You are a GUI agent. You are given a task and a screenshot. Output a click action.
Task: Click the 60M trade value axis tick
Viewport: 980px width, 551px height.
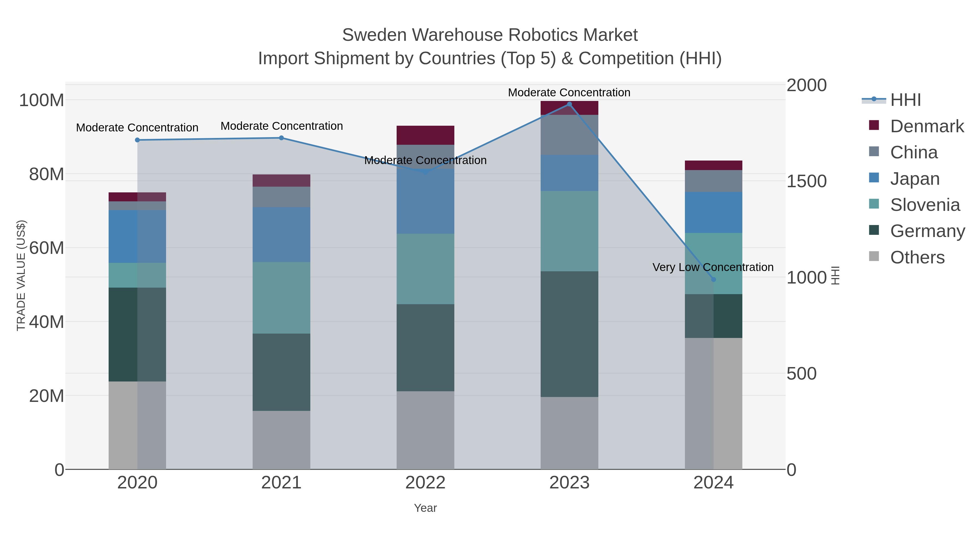point(46,248)
